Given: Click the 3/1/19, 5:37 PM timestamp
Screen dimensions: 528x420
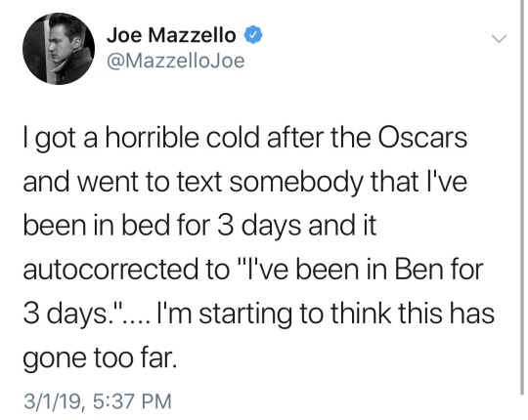Looking at the screenshot, I should [x=98, y=401].
